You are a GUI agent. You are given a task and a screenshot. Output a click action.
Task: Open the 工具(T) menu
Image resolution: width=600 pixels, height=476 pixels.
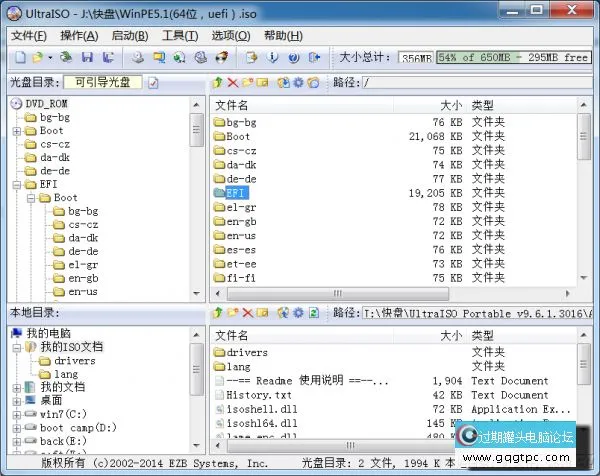click(x=180, y=36)
